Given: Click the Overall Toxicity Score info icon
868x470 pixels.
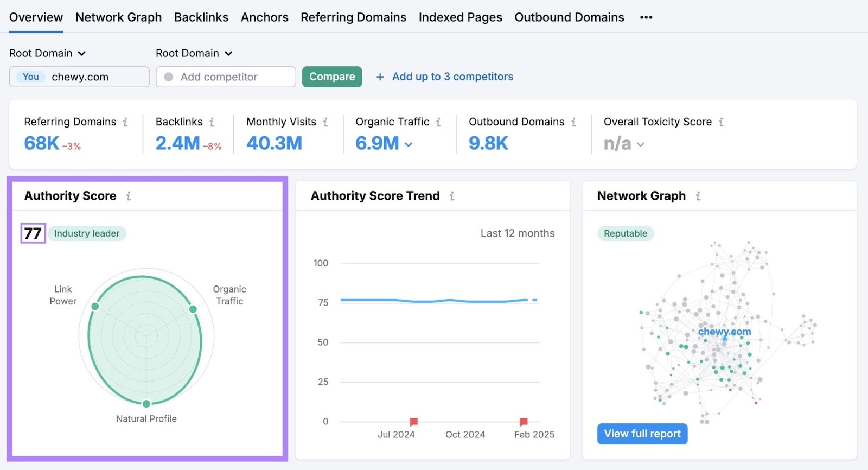Looking at the screenshot, I should pos(721,122).
